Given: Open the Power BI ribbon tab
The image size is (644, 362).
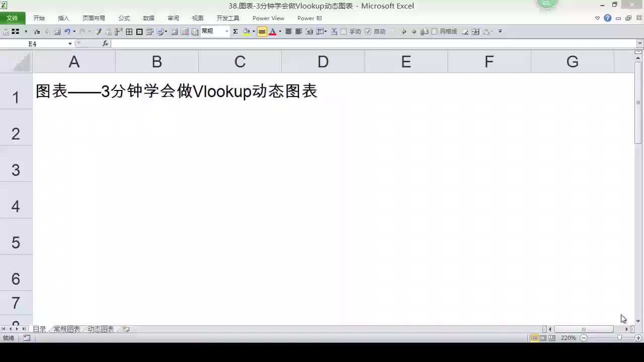Looking at the screenshot, I should [309, 18].
